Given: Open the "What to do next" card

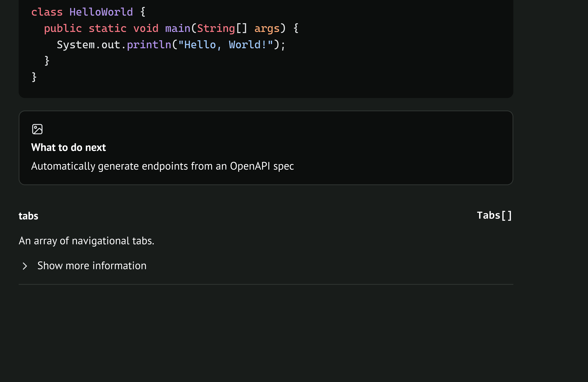Looking at the screenshot, I should coord(68,147).
